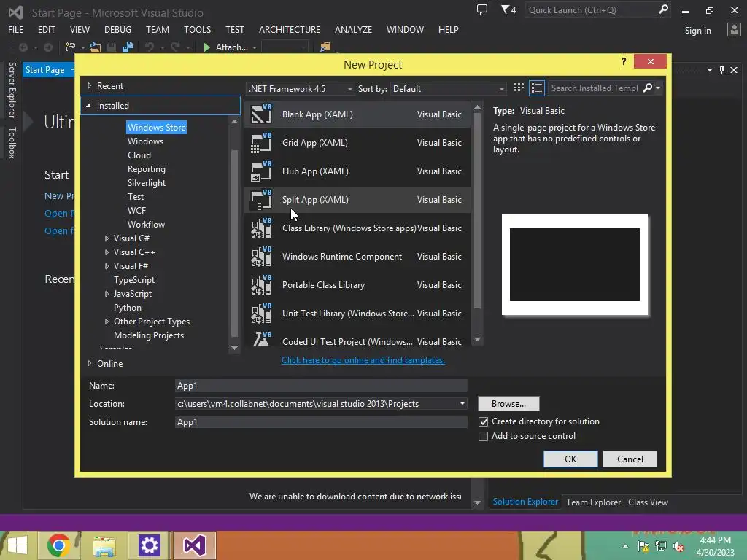Click the Visual Studio taskbar icon
The height and width of the screenshot is (560, 747).
194,545
